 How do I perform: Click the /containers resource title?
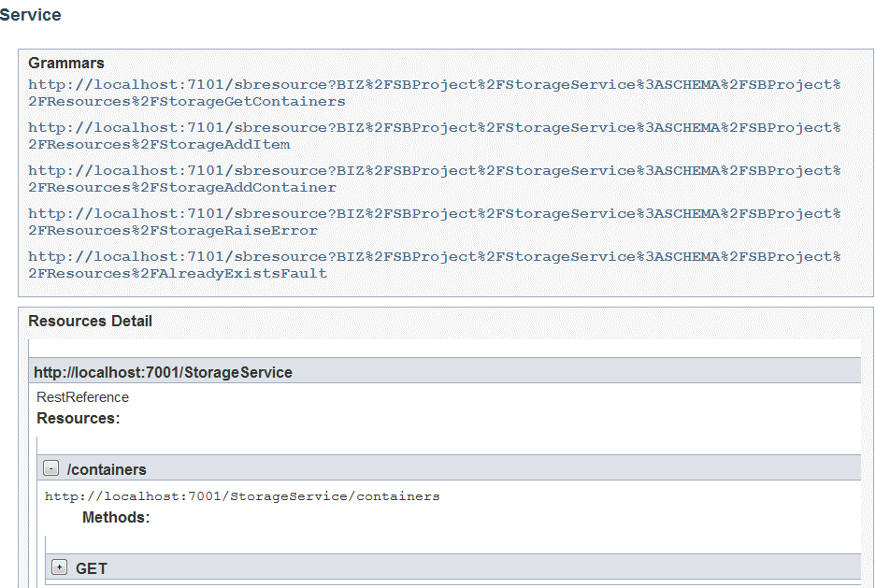point(107,469)
